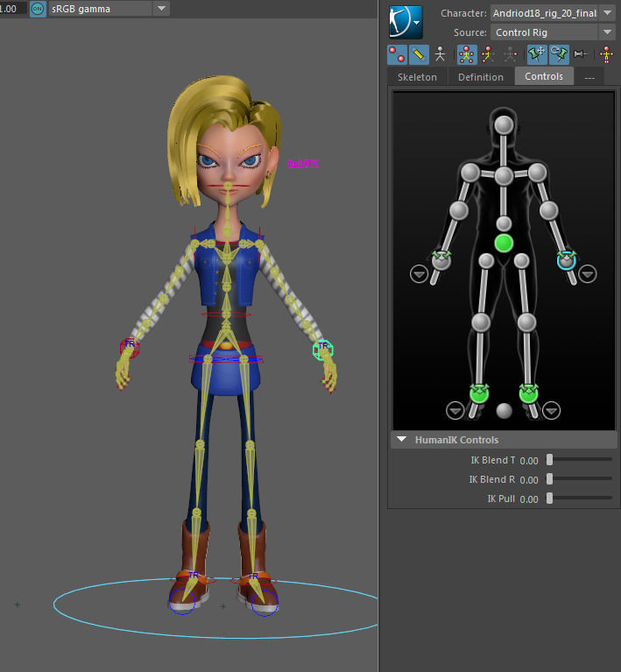The image size is (621, 672).
Task: Click the '---' tab
Action: point(589,78)
